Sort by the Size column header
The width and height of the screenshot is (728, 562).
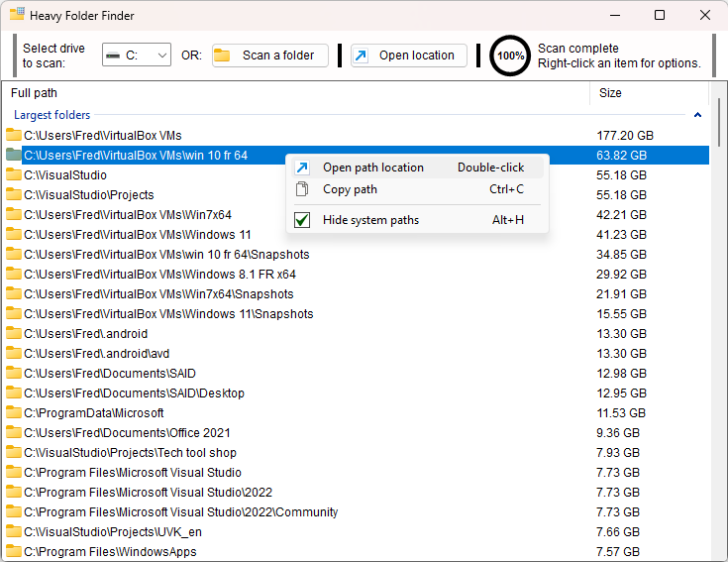[x=650, y=93]
